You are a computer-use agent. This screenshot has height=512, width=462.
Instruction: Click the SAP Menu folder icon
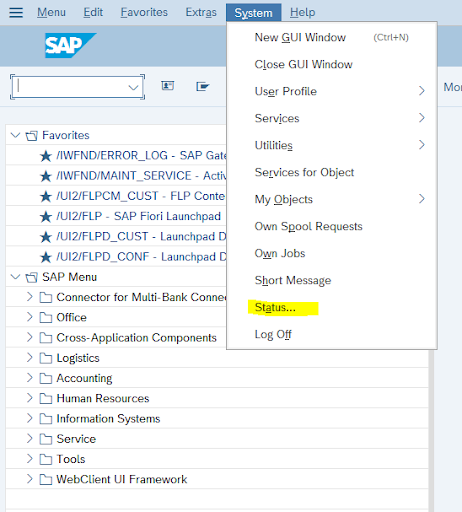coord(32,277)
